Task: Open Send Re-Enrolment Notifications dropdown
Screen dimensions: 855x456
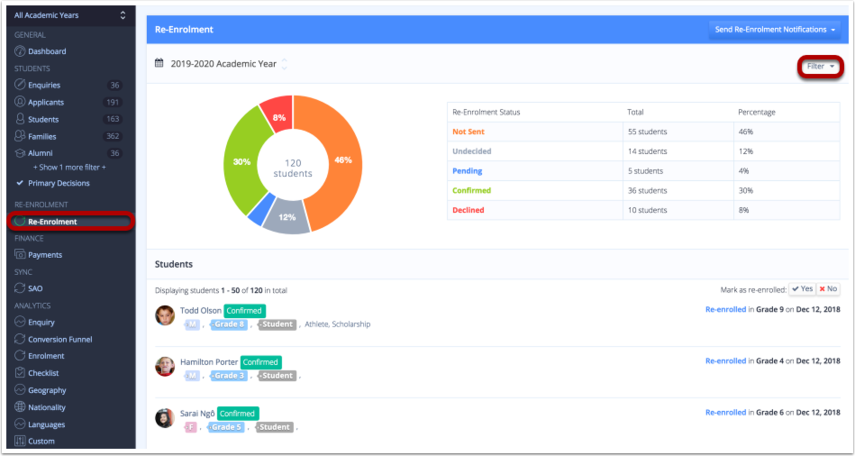Action: click(775, 30)
